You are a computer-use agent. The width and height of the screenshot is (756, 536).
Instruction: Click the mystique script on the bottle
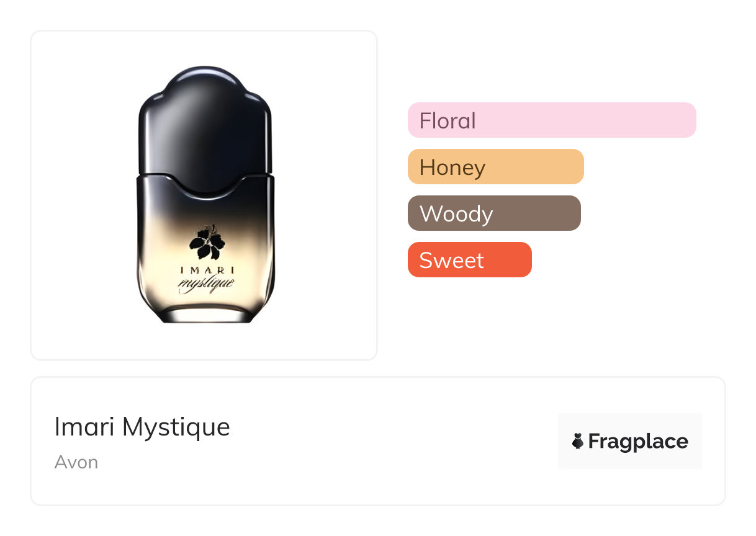(x=206, y=285)
